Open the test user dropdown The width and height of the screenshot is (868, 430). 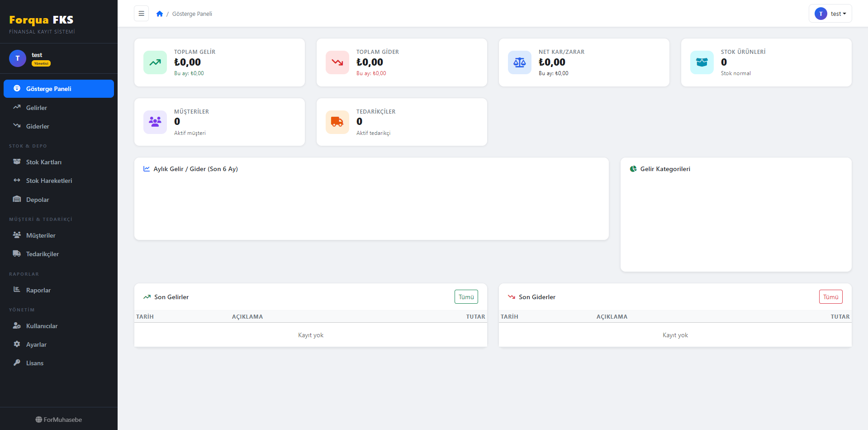(830, 14)
